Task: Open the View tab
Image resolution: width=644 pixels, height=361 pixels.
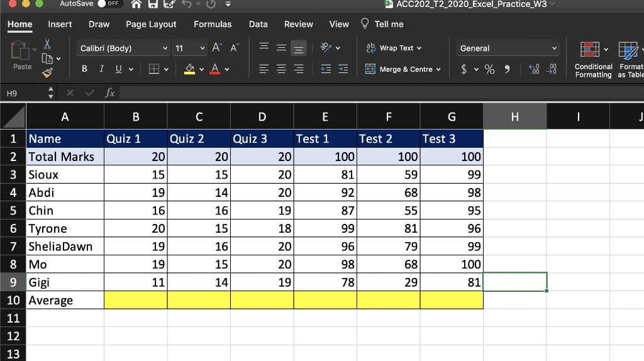Action: point(339,25)
